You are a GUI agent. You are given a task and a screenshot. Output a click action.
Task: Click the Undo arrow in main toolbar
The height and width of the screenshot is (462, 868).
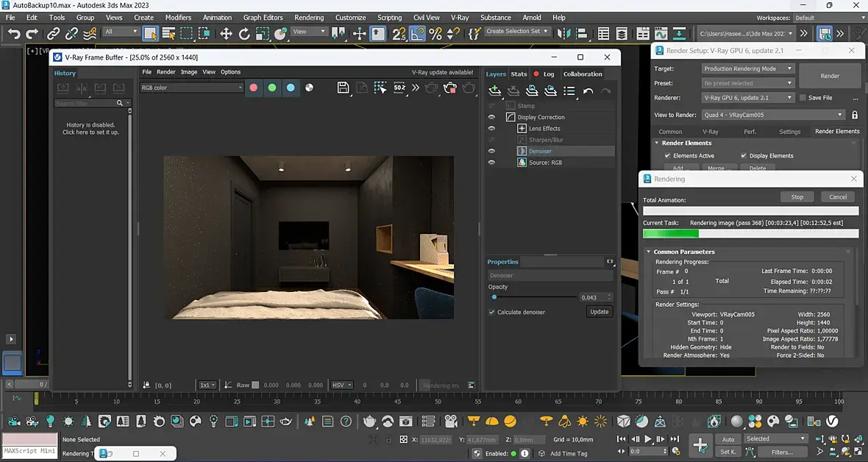pos(14,34)
